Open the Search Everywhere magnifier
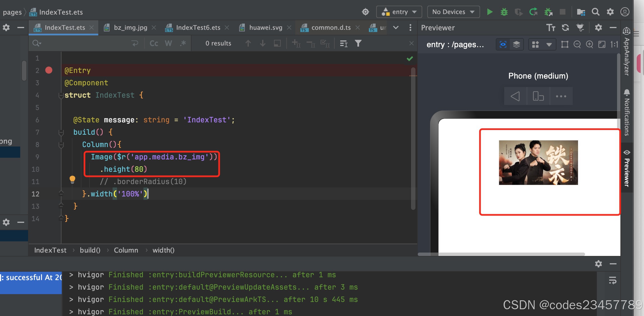Viewport: 644px width, 316px height. pos(595,12)
